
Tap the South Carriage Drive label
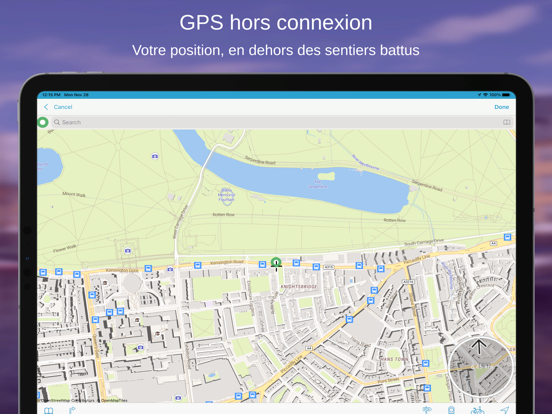click(424, 242)
